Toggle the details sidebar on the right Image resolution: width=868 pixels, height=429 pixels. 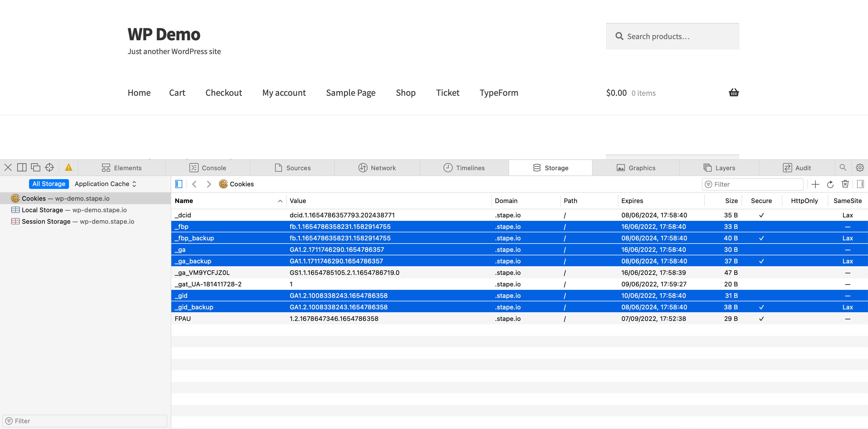pos(860,184)
